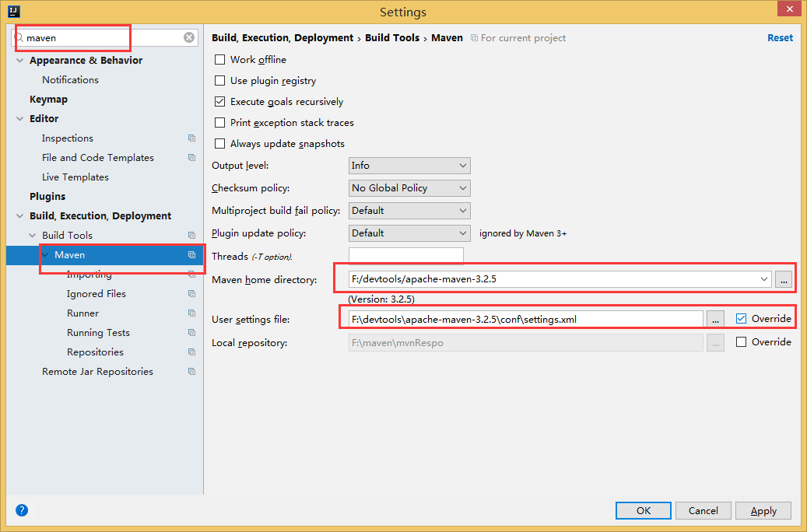Click the Apply button
The image size is (807, 532).
(763, 510)
